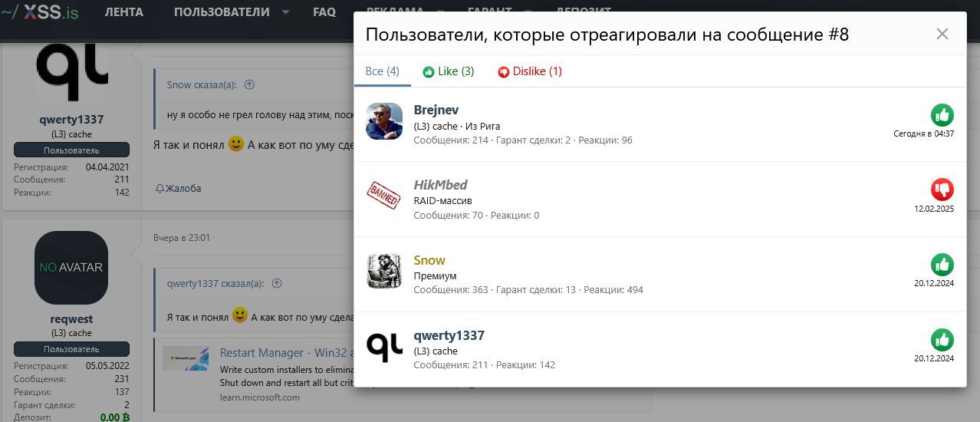Click Brejnev's 'Сегодня в 04:37' reaction time
Viewport: 980px width, 422px height.
(x=923, y=134)
